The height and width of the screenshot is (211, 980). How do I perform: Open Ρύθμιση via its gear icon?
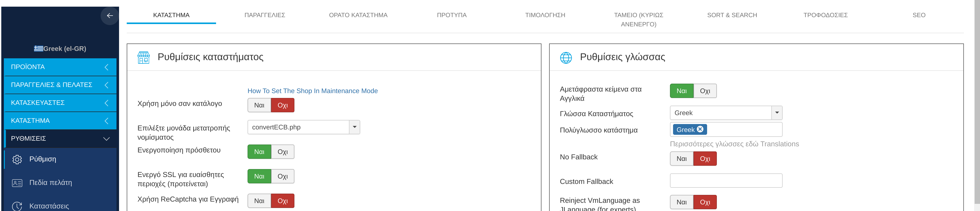coord(17,159)
